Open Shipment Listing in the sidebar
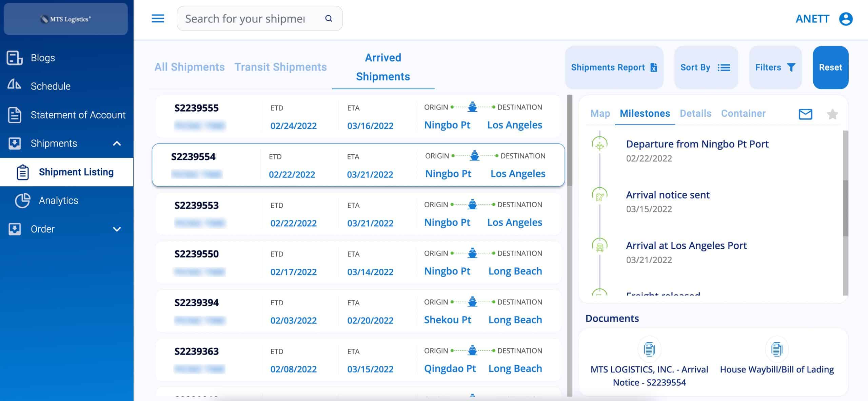 (x=66, y=172)
